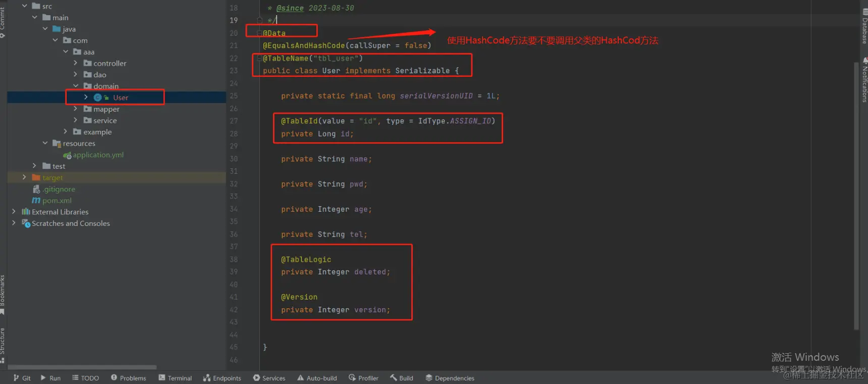Screen dimensions: 868x384
Task: Collapse the com package
Action: pos(56,40)
